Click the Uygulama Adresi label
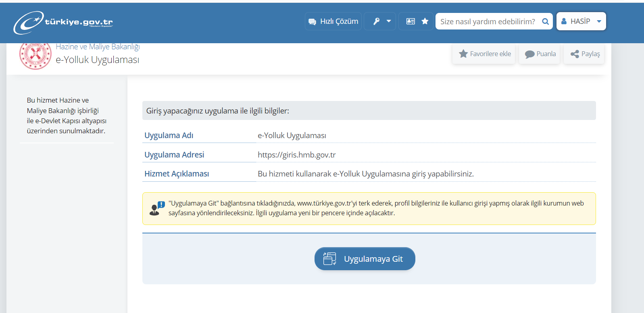The height and width of the screenshot is (313, 644). click(174, 155)
